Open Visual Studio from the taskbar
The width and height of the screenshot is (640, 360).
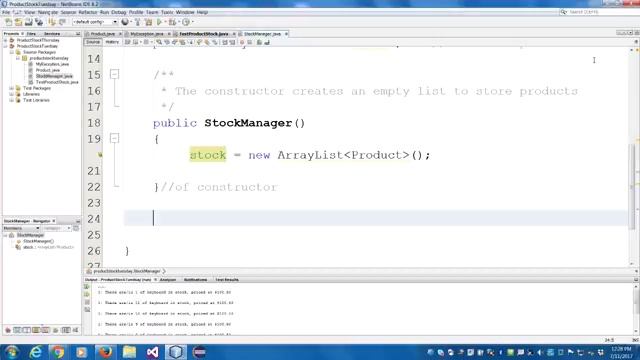click(152, 352)
